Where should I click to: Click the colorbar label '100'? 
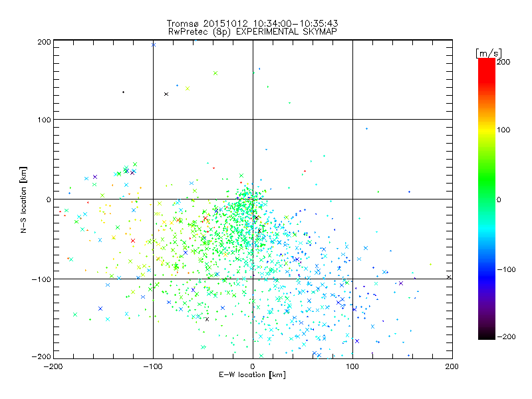pyautogui.click(x=503, y=130)
